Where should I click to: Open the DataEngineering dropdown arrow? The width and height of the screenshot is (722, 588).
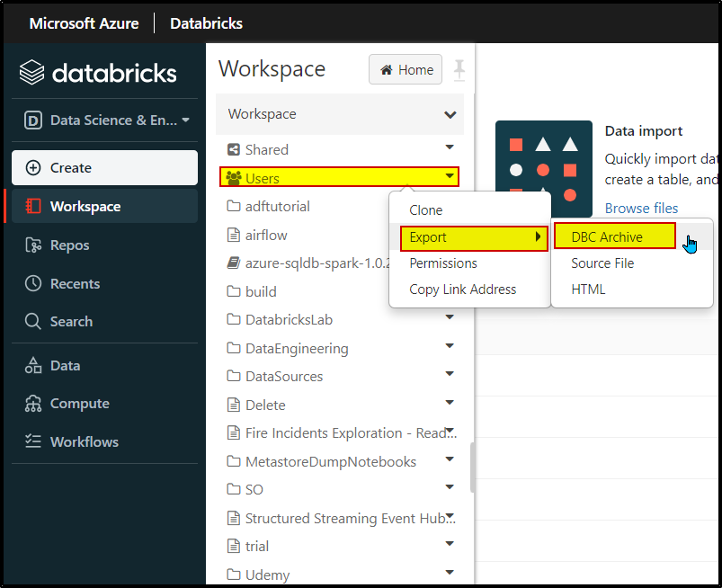point(450,346)
